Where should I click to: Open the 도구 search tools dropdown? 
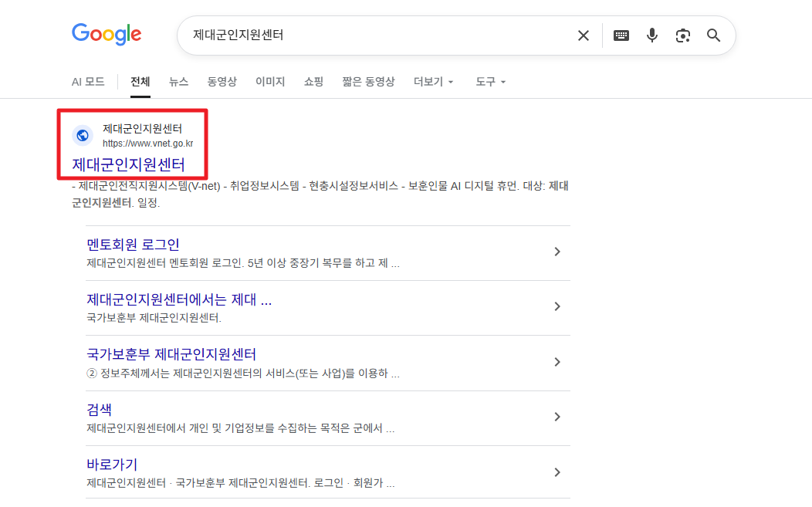[489, 81]
